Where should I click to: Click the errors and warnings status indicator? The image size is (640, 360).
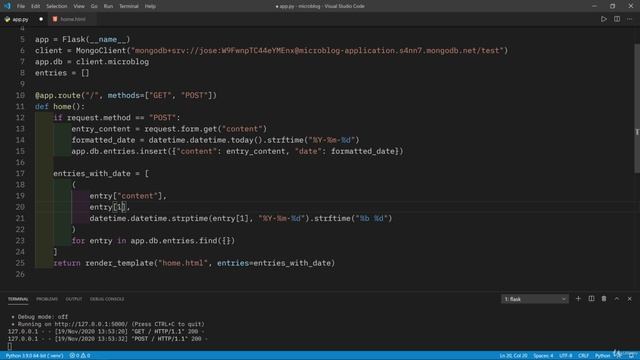80,356
